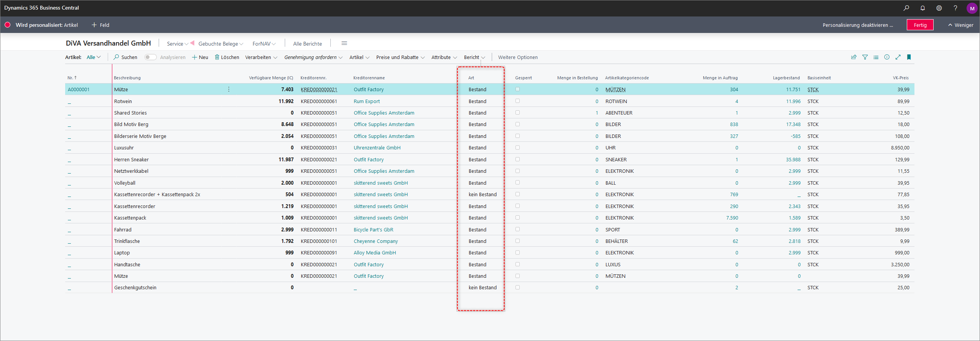Click Personalisierung deaktivieren
Image resolution: width=980 pixels, height=341 pixels.
point(858,25)
